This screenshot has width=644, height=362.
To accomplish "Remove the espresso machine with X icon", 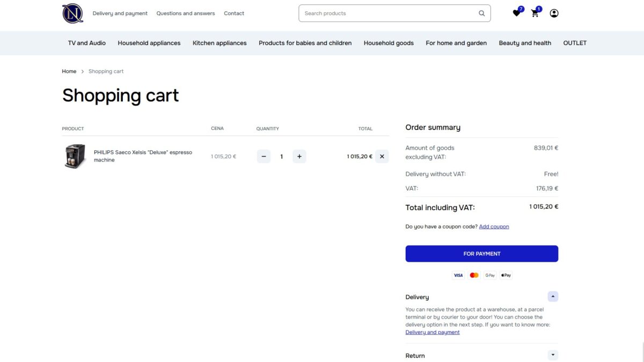I will point(382,157).
